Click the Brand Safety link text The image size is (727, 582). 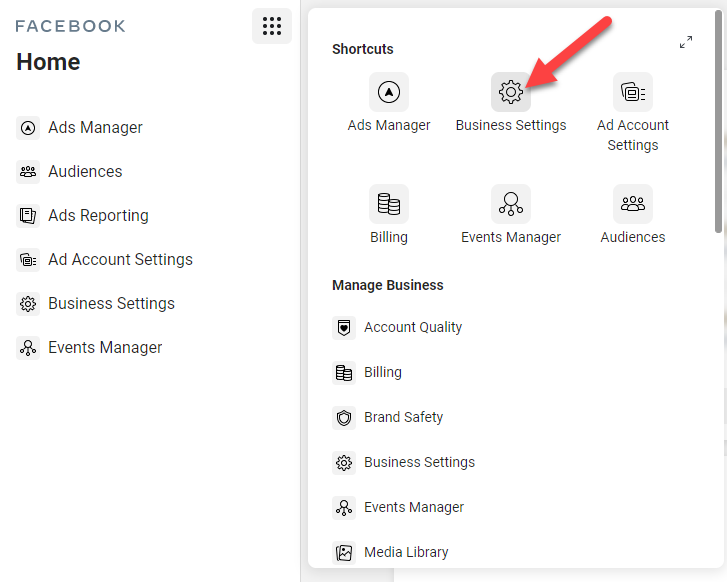403,417
